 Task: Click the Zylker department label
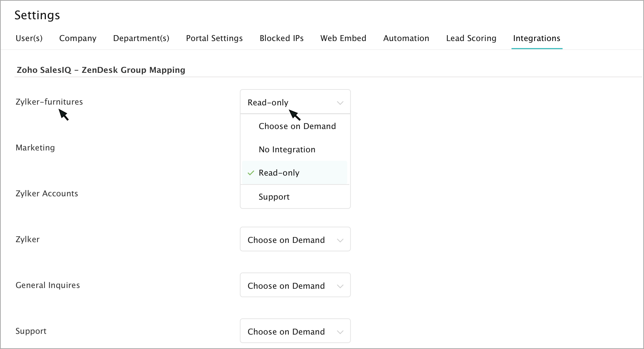click(x=27, y=239)
